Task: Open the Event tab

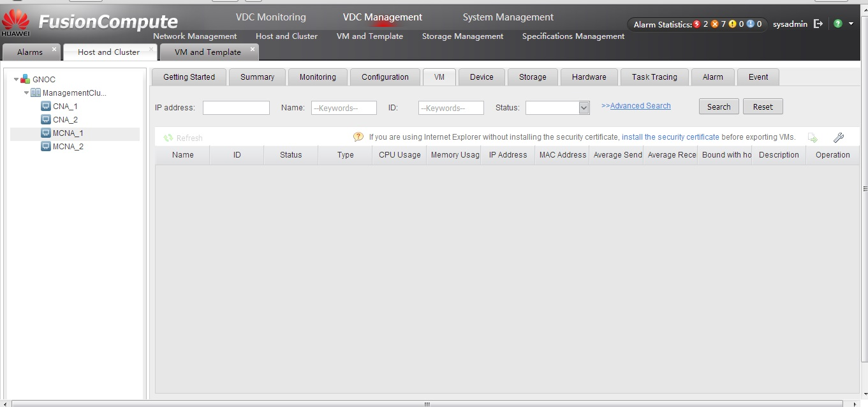Action: coord(758,77)
